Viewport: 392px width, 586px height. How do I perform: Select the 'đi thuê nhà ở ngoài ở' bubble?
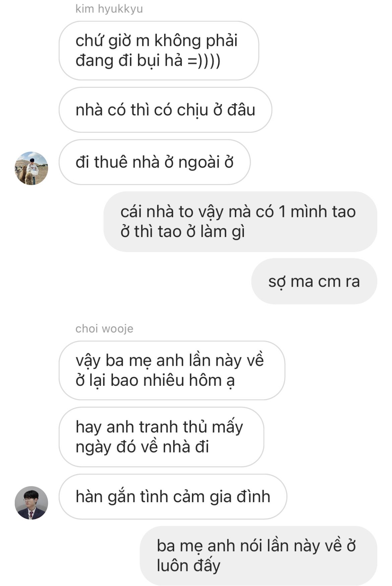(x=154, y=162)
